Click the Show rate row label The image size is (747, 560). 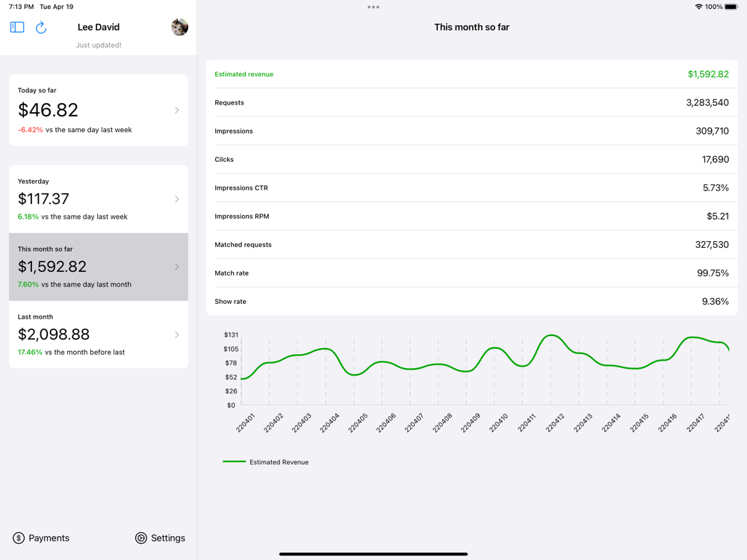click(x=230, y=302)
